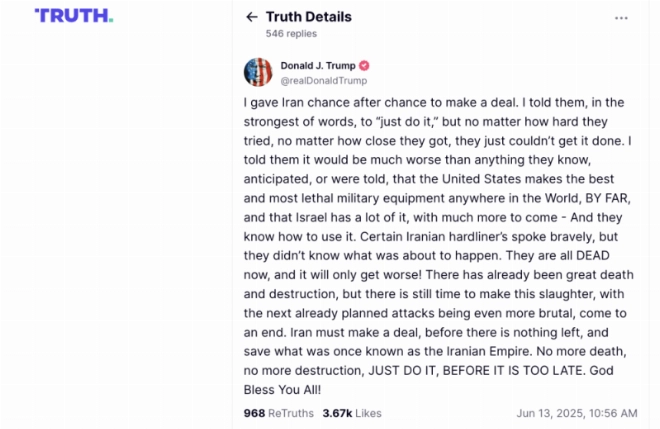Click the Truth Details heading
Image resolution: width=660 pixels, height=429 pixels.
click(x=309, y=17)
